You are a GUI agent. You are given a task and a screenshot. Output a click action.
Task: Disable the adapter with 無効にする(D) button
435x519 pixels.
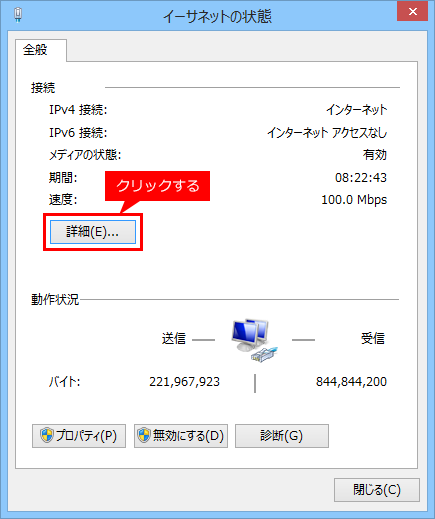pyautogui.click(x=181, y=436)
